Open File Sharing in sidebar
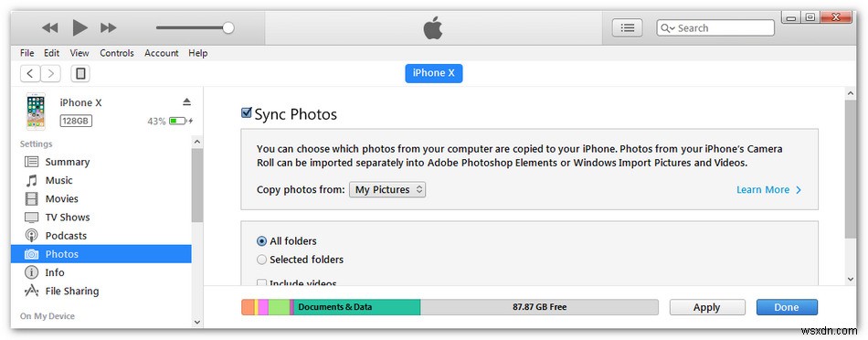The width and height of the screenshot is (868, 340). pos(101,291)
